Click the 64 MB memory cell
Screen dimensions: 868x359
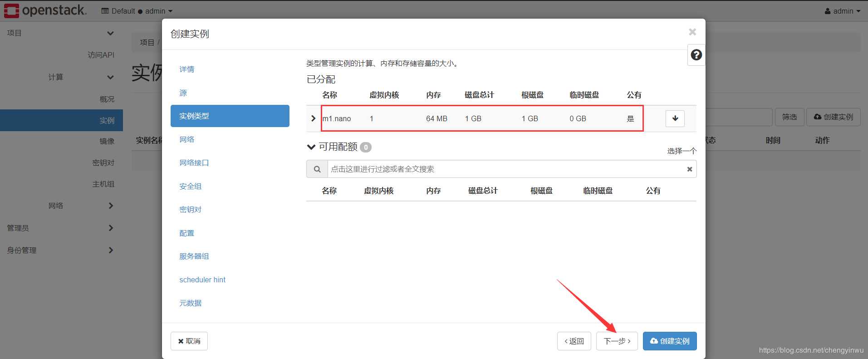[436, 118]
